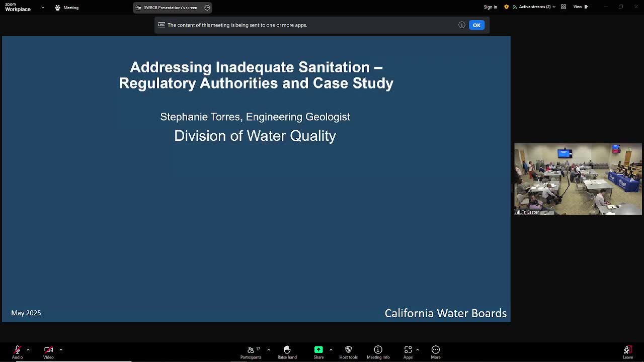Open the View menu
This screenshot has height=362, width=644.
pos(581,7)
